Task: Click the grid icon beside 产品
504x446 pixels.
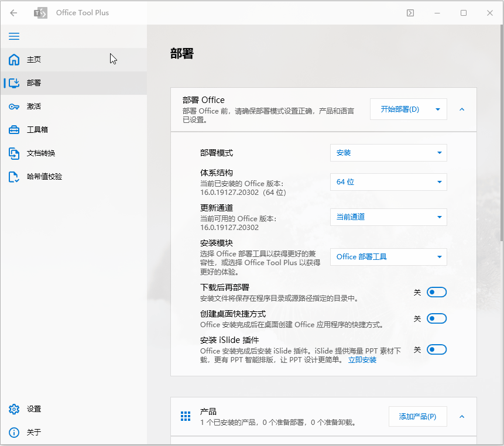Action: point(186,416)
